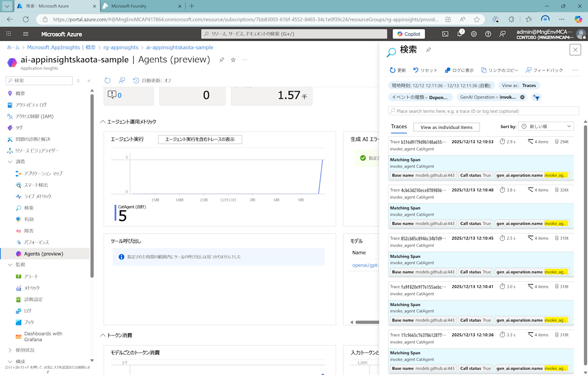This screenshot has height=375, width=588.
Task: Open the time range filter pill 現地時刻
Action: click(441, 85)
